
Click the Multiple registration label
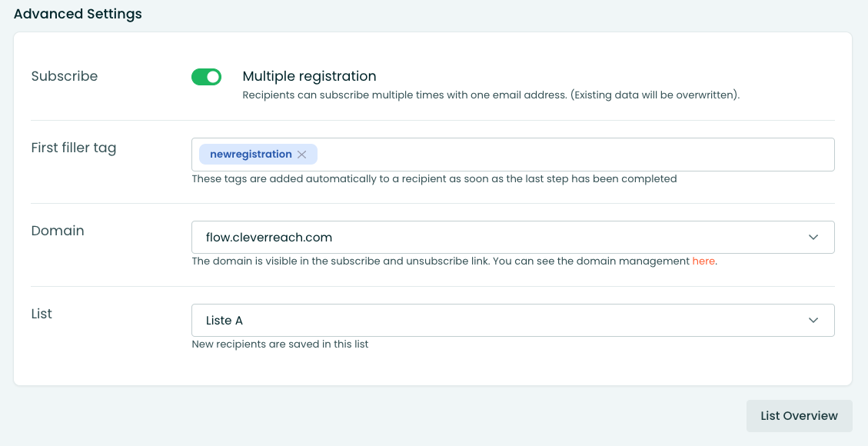(309, 76)
